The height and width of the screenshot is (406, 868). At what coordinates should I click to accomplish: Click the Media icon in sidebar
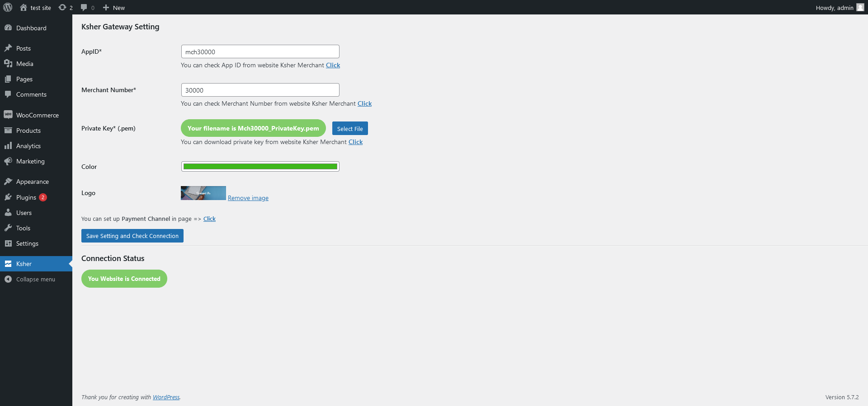(x=8, y=63)
